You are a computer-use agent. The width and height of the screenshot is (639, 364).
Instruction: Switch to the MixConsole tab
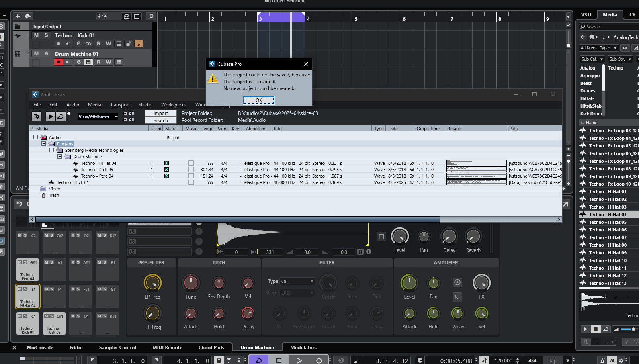pyautogui.click(x=40, y=348)
